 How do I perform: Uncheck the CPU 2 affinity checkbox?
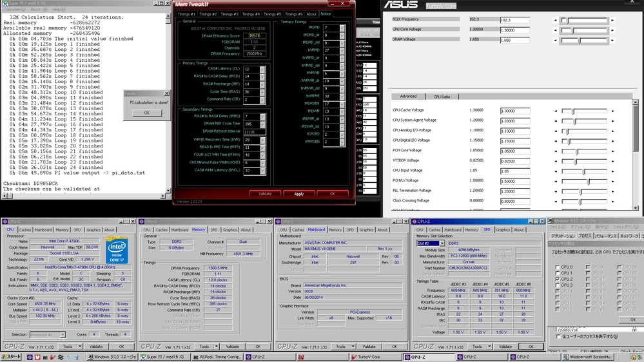click(x=558, y=279)
